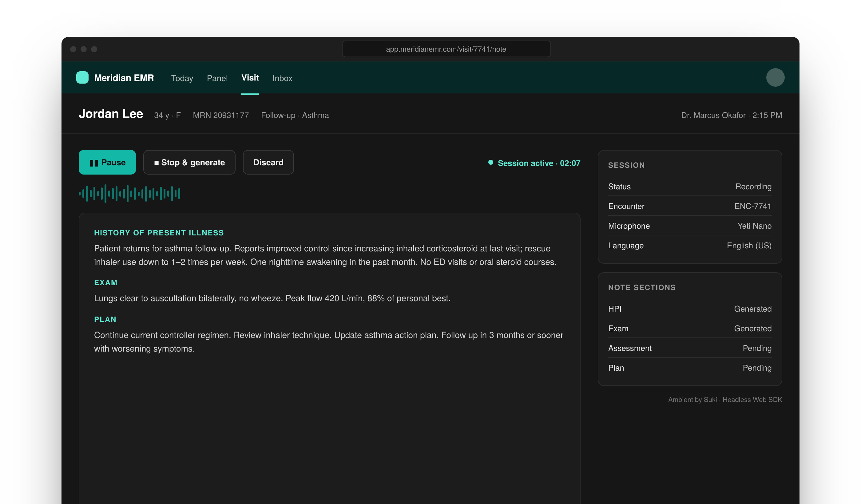Click the NOTE SECTIONS panel heading

[x=642, y=288]
